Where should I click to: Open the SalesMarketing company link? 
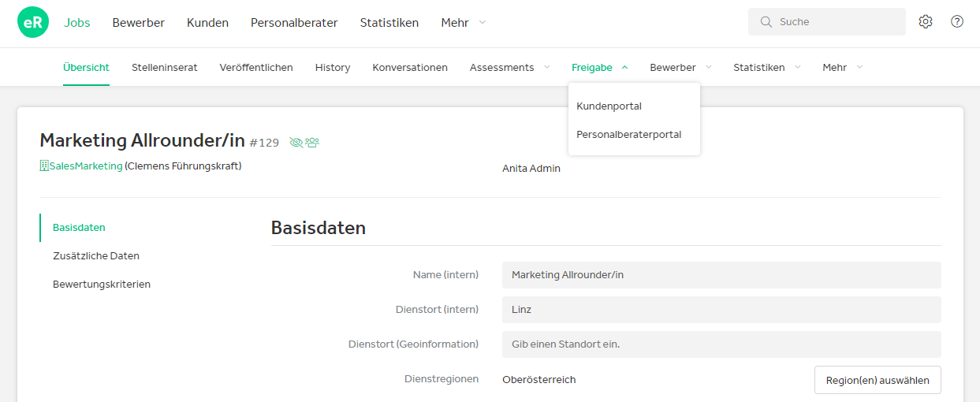click(x=86, y=166)
